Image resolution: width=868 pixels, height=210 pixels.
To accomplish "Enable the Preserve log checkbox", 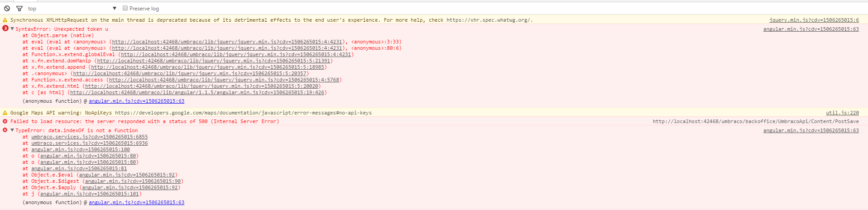I will tap(125, 8).
